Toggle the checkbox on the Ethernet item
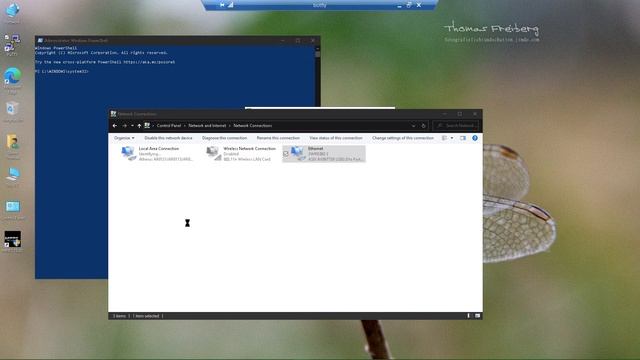 (286, 153)
